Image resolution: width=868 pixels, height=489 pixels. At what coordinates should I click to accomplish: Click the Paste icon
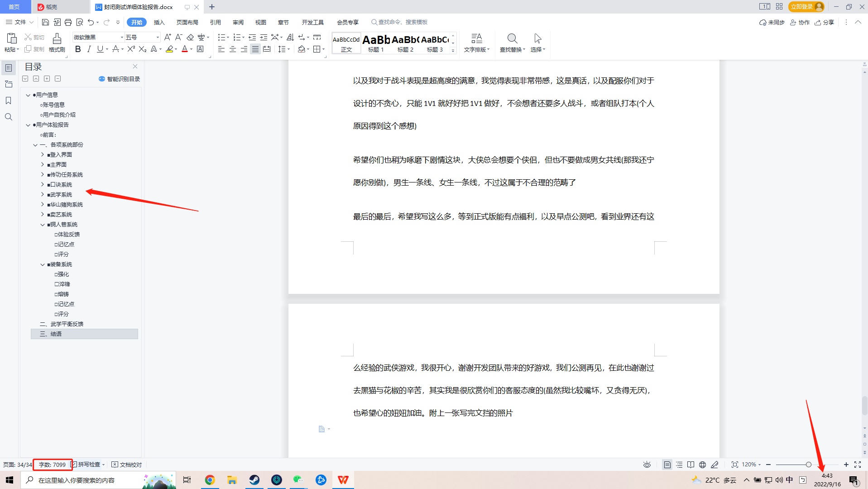coord(12,38)
